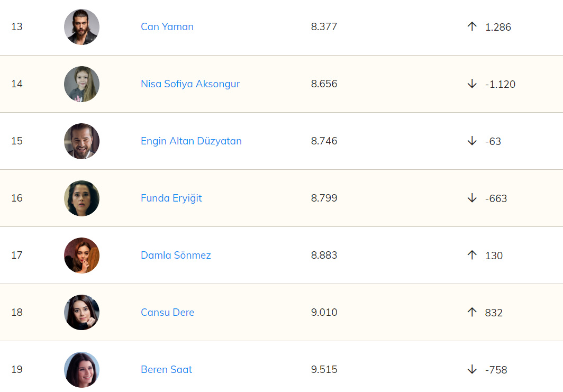
Task: Select Damla Sönmez's profile photo
Action: point(81,256)
